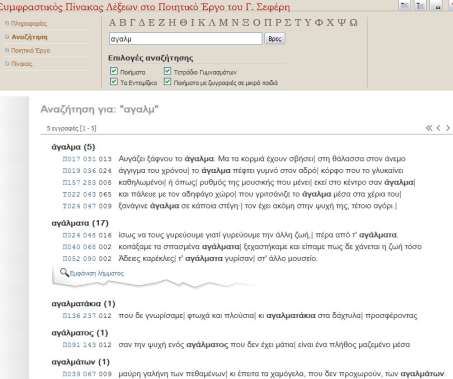This screenshot has height=379, width=453.
Task: Uncheck Ποιήματα με ζωγραφιές σε μικρά παιδιά
Action: (x=167, y=82)
